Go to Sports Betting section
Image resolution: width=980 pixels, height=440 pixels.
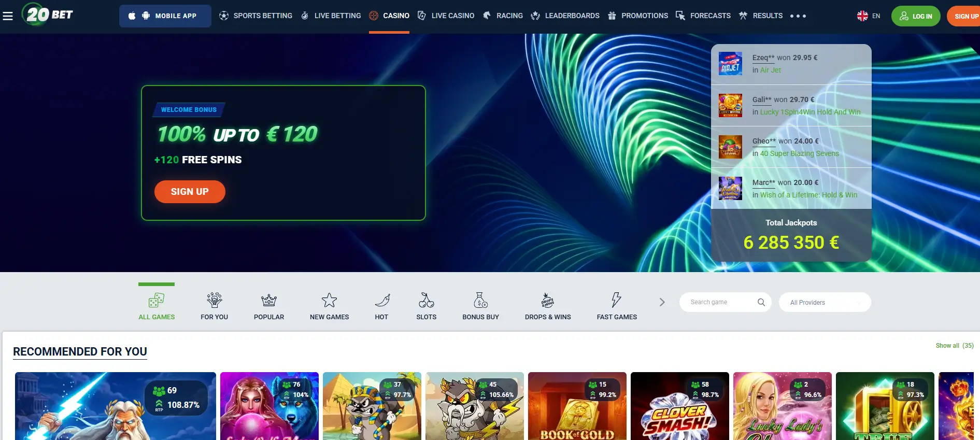click(256, 16)
